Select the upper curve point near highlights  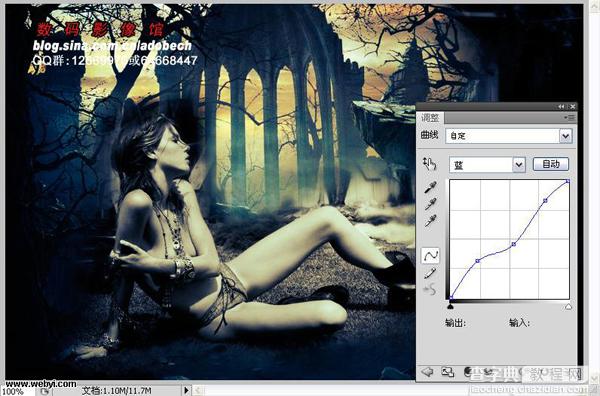pos(545,200)
